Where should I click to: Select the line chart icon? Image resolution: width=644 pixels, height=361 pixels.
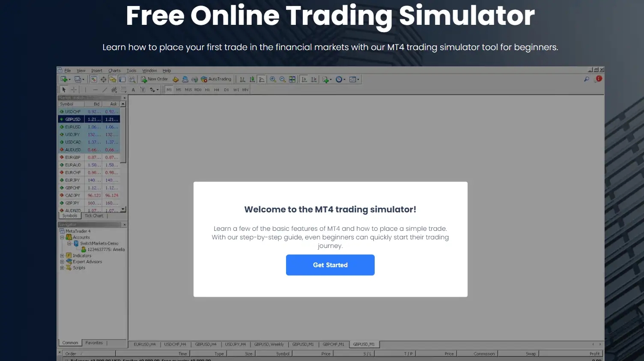[262, 79]
